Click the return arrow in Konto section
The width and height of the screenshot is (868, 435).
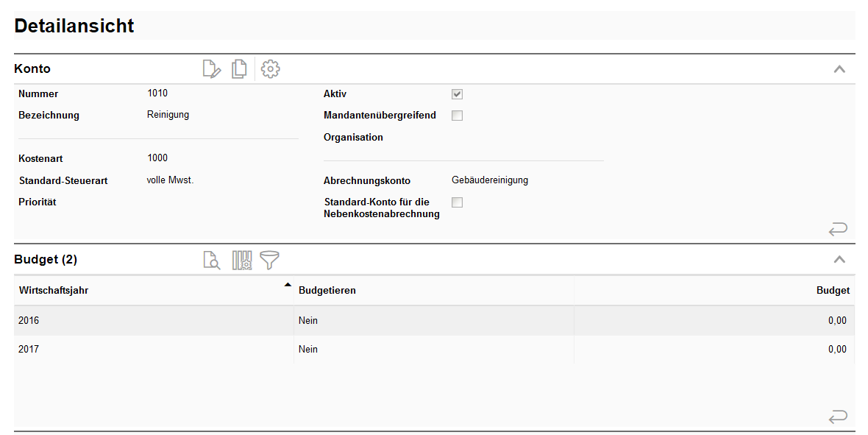point(838,229)
